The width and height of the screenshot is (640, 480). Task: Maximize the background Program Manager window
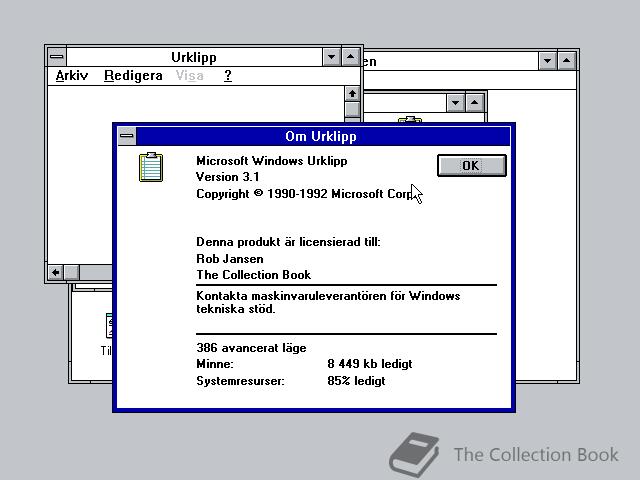point(567,61)
